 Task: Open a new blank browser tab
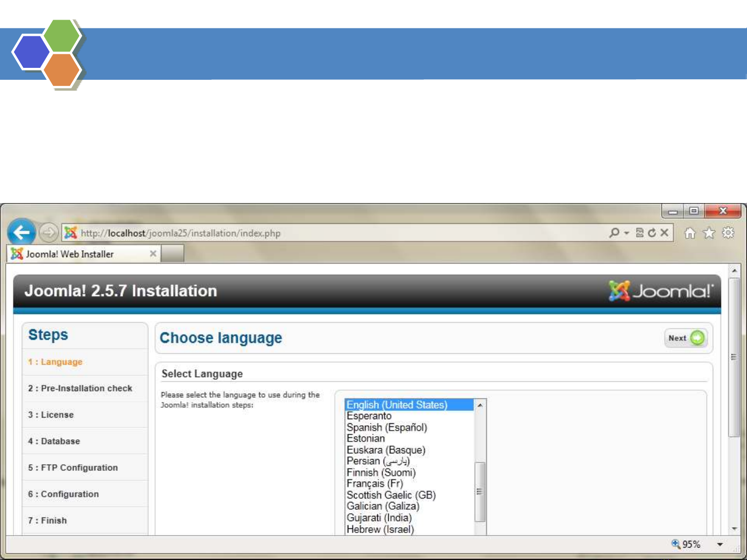pyautogui.click(x=173, y=254)
